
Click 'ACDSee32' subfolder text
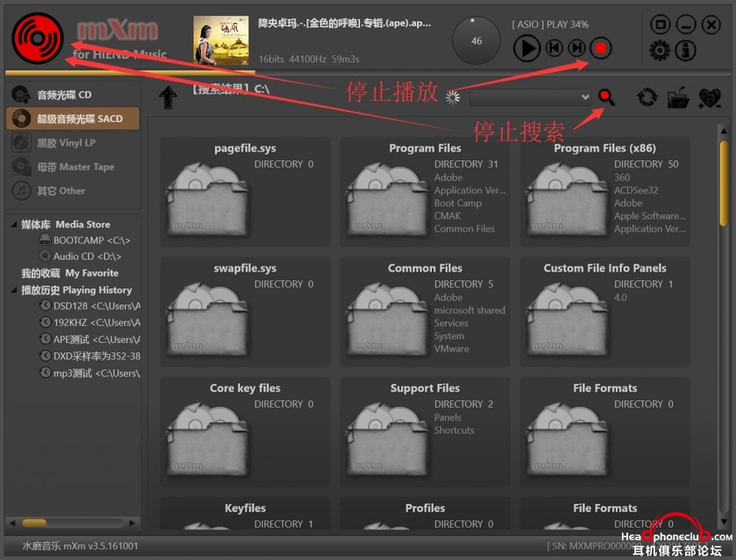click(x=636, y=190)
